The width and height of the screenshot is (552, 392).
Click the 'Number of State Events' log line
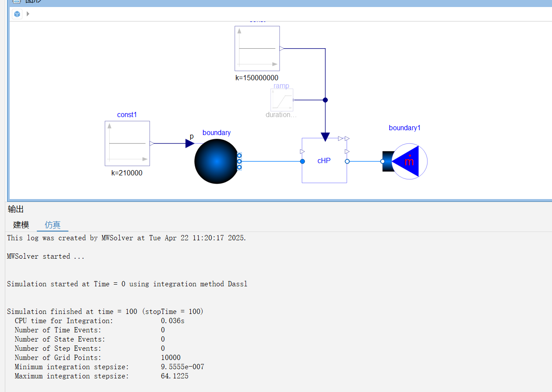pyautogui.click(x=90, y=339)
